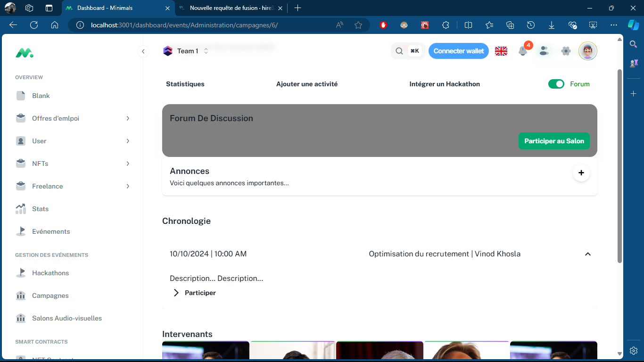The height and width of the screenshot is (362, 644).
Task: Expand Offres d'emlpoi sidebar menu
Action: coord(73,118)
